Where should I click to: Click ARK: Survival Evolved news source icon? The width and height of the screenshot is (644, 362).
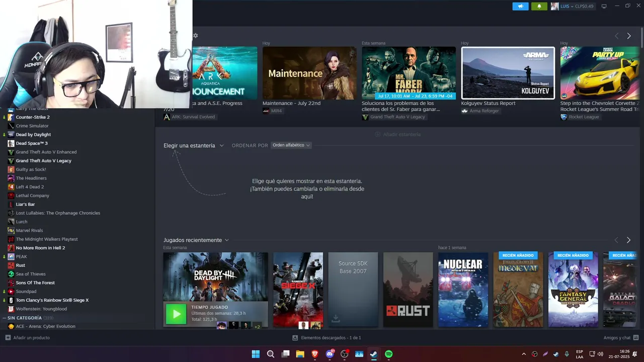[167, 117]
